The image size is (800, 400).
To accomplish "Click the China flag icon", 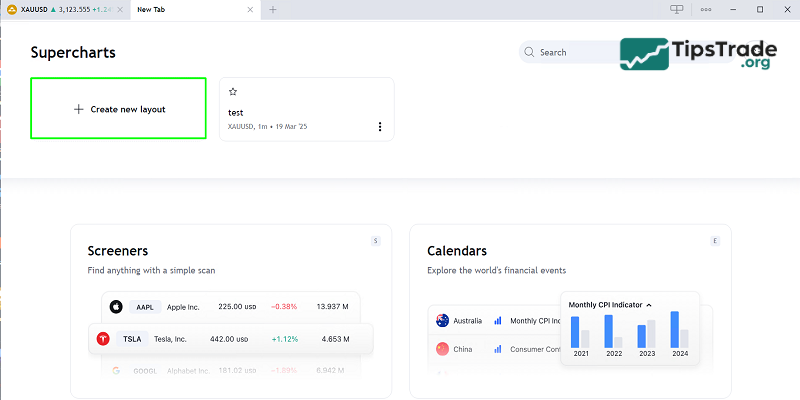I will (x=442, y=349).
